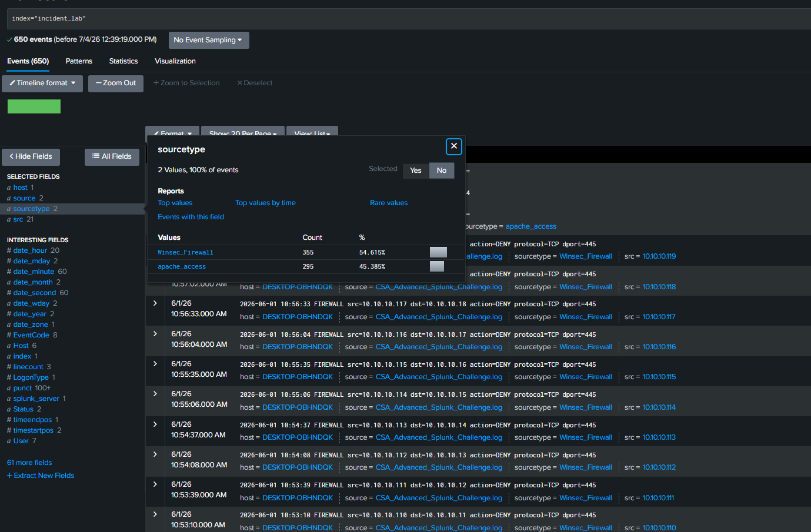Image resolution: width=811 pixels, height=532 pixels.
Task: Click Hide Fields button
Action: click(x=31, y=157)
